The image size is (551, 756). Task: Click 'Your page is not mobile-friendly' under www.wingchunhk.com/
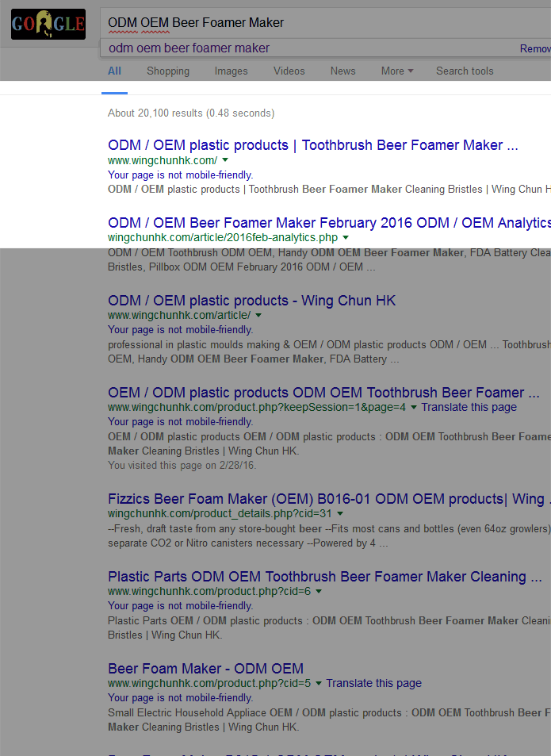pos(180,175)
